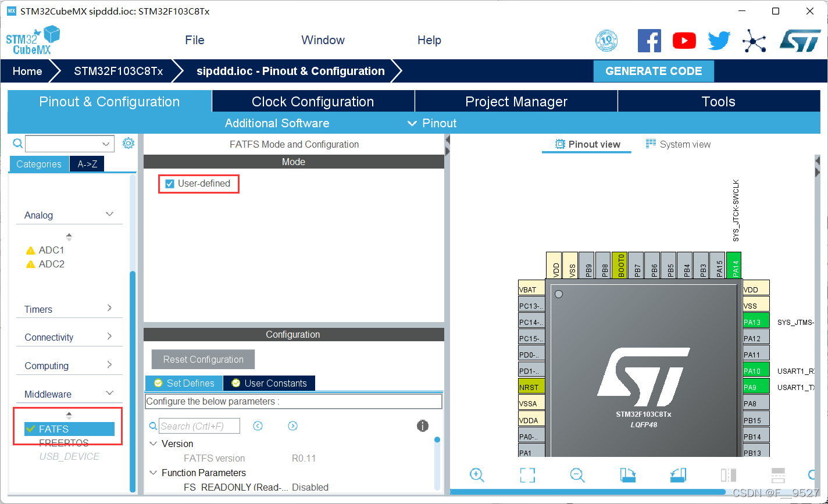Rotate the chip counter-clockwise
The height and width of the screenshot is (504, 828).
(x=678, y=475)
